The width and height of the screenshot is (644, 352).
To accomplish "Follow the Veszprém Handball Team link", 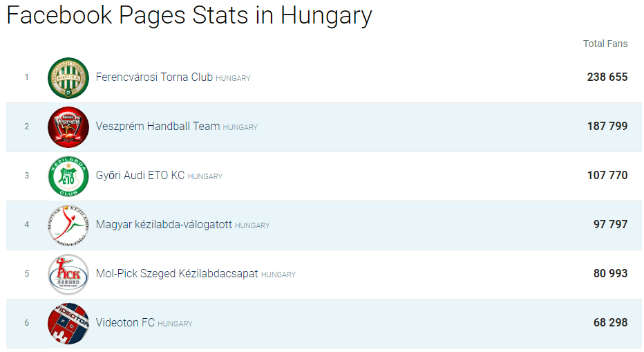I will (158, 127).
